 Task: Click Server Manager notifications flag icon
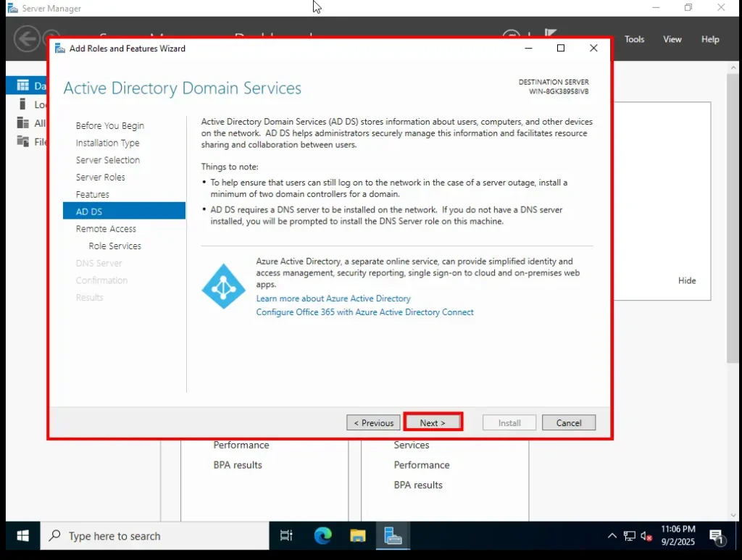pos(550,33)
